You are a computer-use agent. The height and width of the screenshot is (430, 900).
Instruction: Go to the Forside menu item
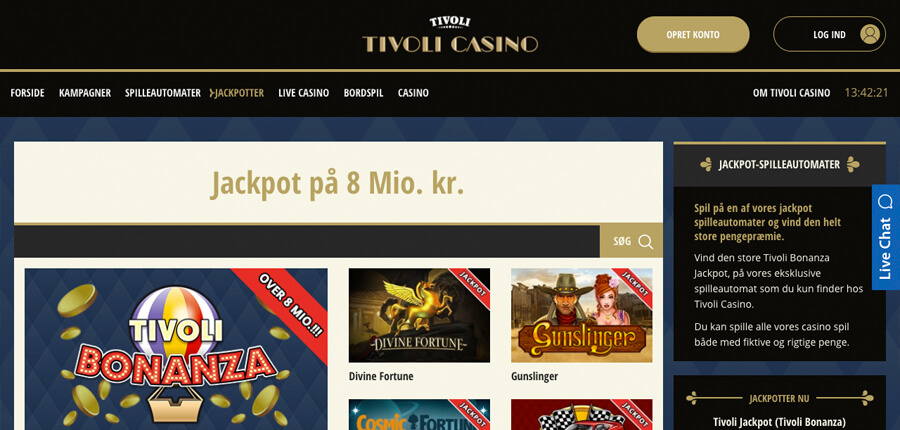pos(28,93)
